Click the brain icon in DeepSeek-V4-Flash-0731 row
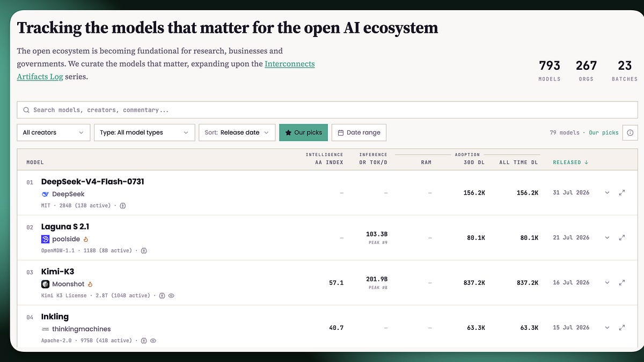The image size is (644, 362). (x=122, y=205)
